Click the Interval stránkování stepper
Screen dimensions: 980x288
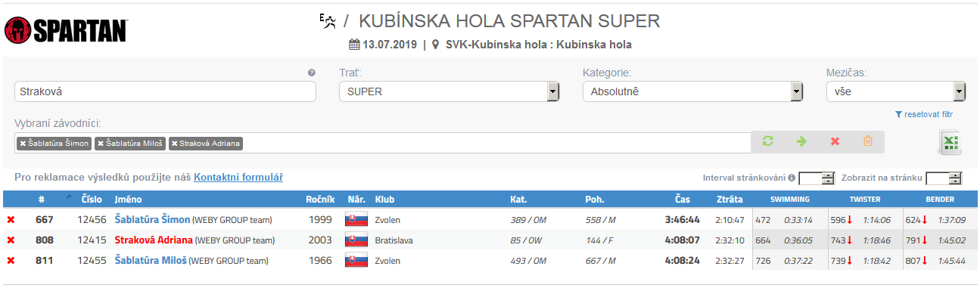[817, 178]
